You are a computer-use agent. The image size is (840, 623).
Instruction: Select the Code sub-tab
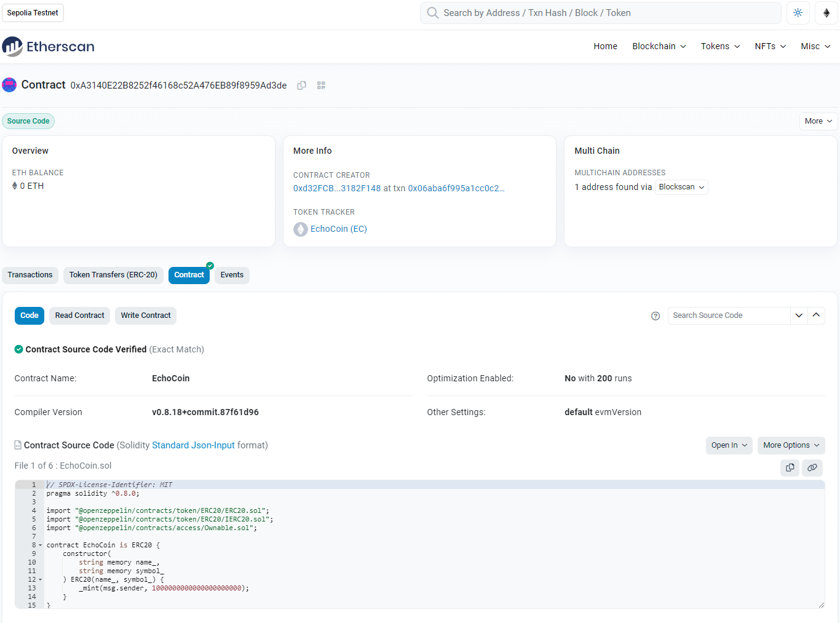(x=30, y=315)
